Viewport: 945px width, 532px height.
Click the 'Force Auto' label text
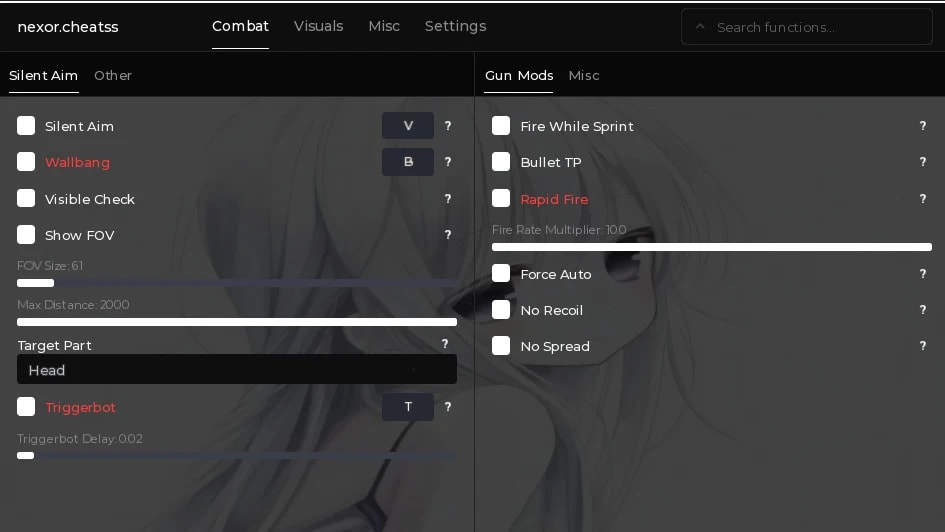556,274
